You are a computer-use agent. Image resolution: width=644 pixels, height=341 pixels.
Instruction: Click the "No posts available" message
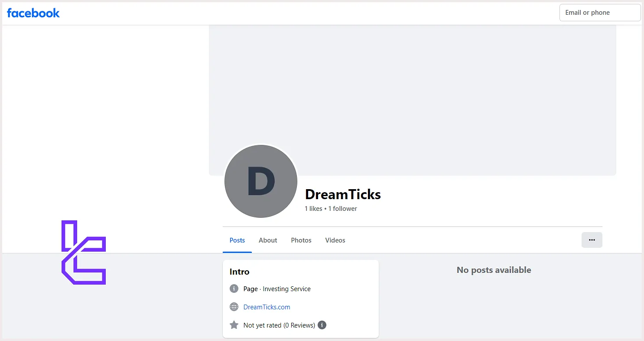(x=494, y=270)
